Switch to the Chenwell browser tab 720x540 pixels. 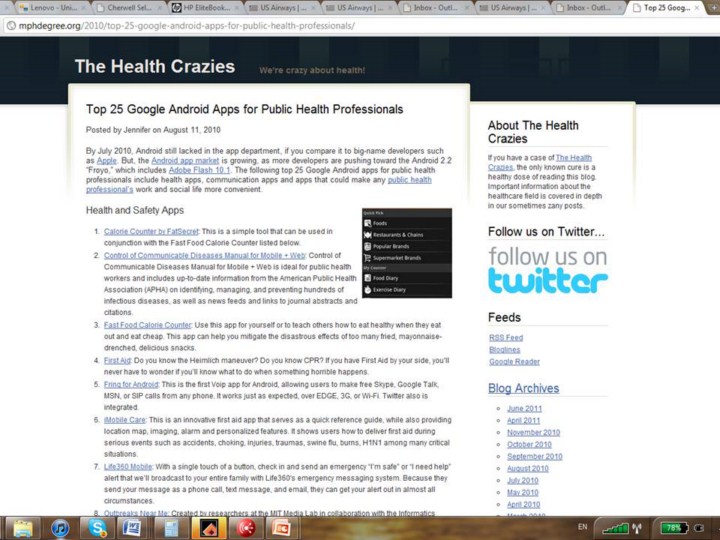(124, 7)
